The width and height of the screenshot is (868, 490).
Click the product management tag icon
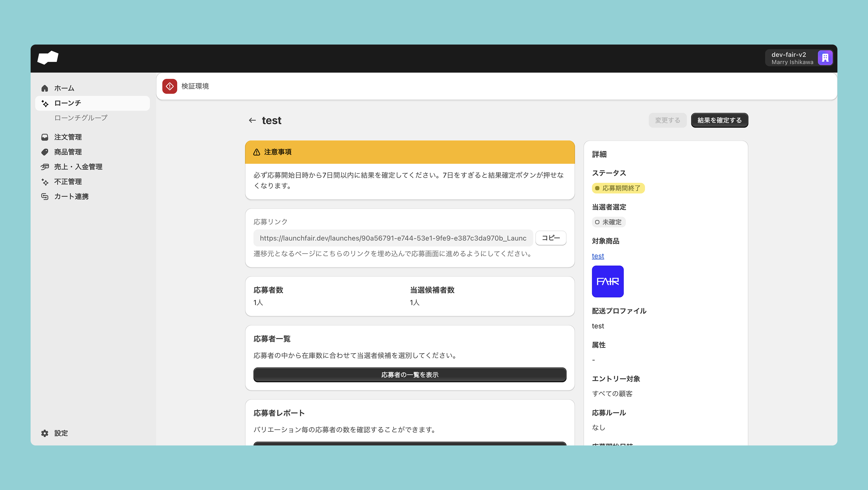(x=45, y=152)
